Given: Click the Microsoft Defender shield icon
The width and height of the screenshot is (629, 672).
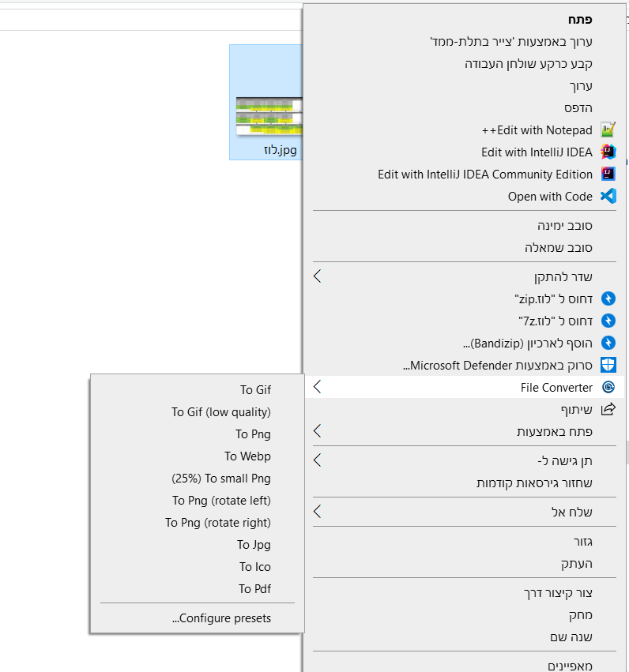Looking at the screenshot, I should [x=608, y=365].
